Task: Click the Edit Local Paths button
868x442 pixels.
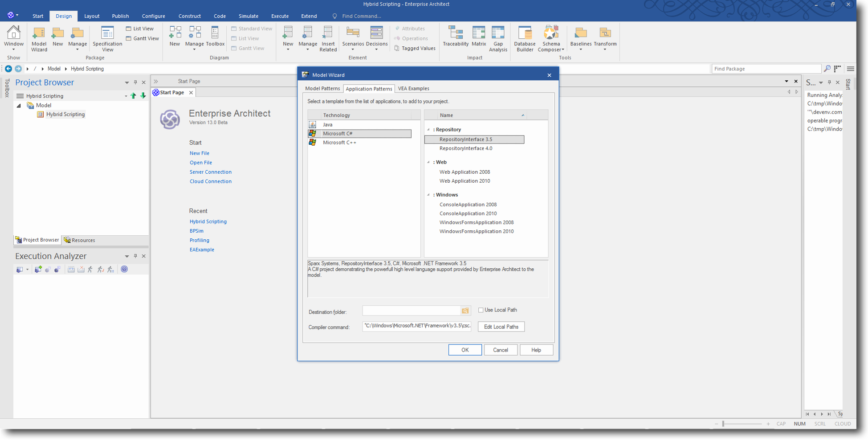Action: click(501, 327)
